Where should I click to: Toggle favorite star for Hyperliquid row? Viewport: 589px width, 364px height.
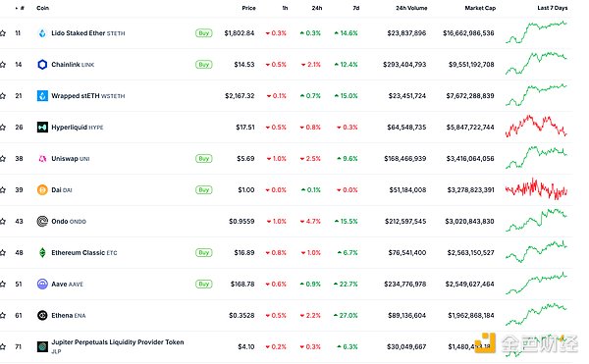tap(3, 128)
